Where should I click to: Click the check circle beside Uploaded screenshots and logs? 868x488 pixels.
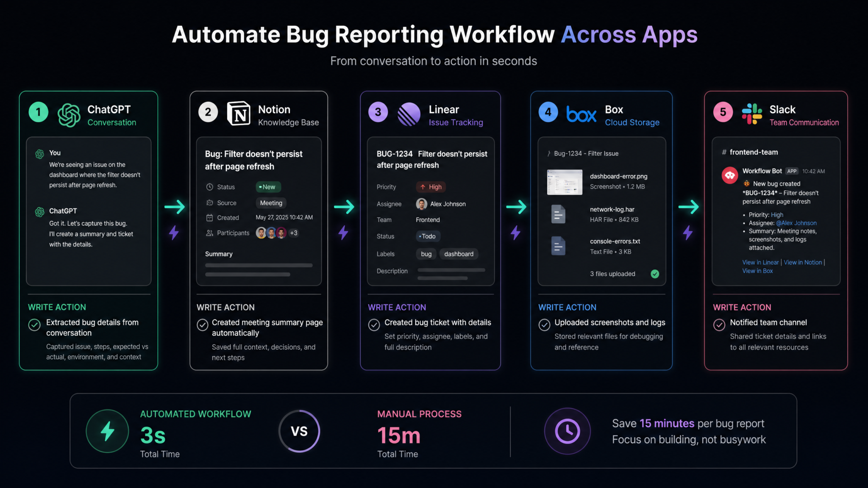544,325
